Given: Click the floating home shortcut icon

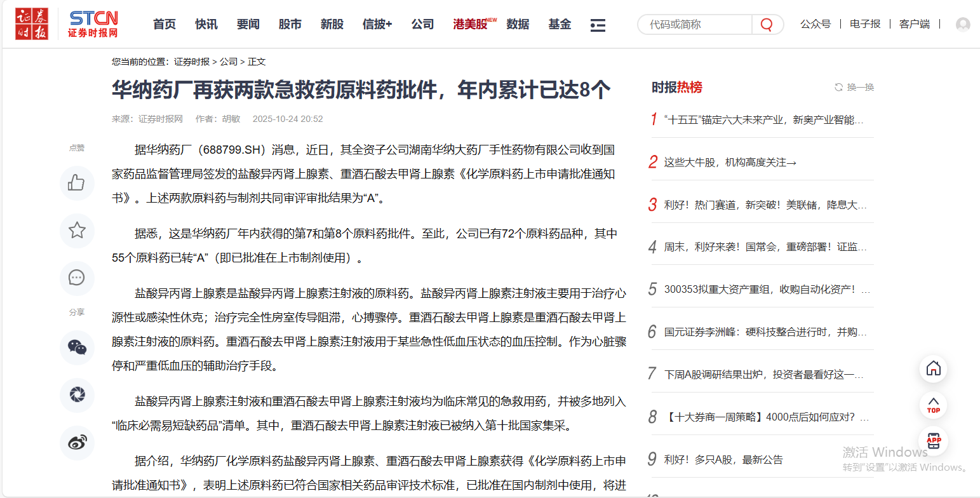Looking at the screenshot, I should (x=933, y=368).
